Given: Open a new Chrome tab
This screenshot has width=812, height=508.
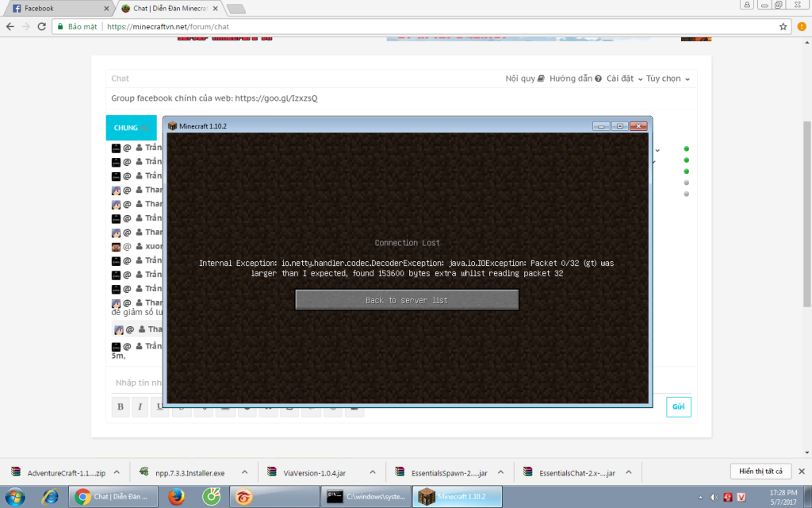Looking at the screenshot, I should coord(236,9).
